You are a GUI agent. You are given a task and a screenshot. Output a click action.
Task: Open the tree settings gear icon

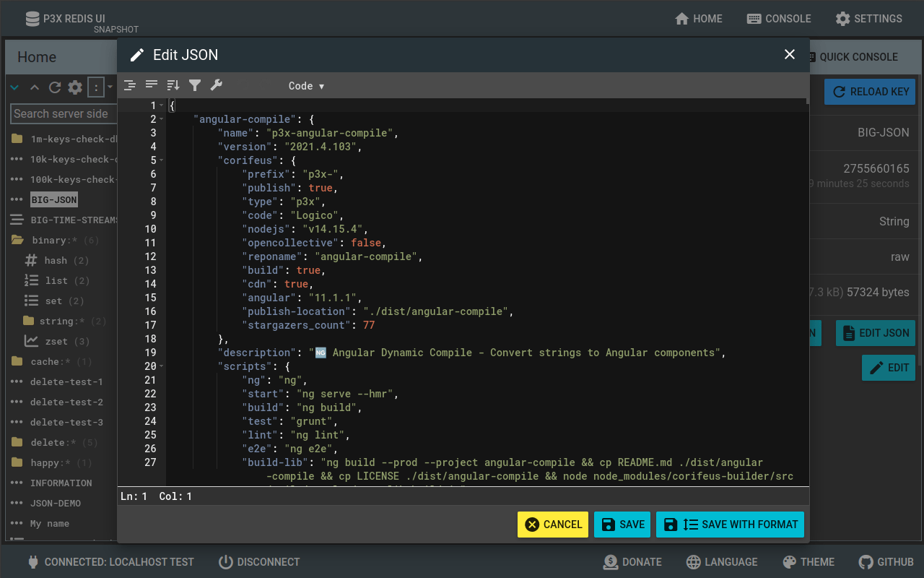point(74,87)
